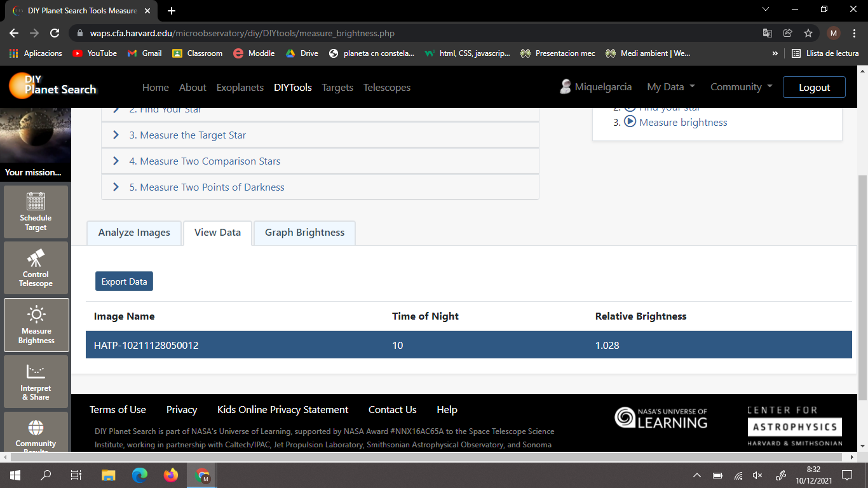Click the play icon beside Measure brightness
The height and width of the screenshot is (488, 868).
click(630, 121)
